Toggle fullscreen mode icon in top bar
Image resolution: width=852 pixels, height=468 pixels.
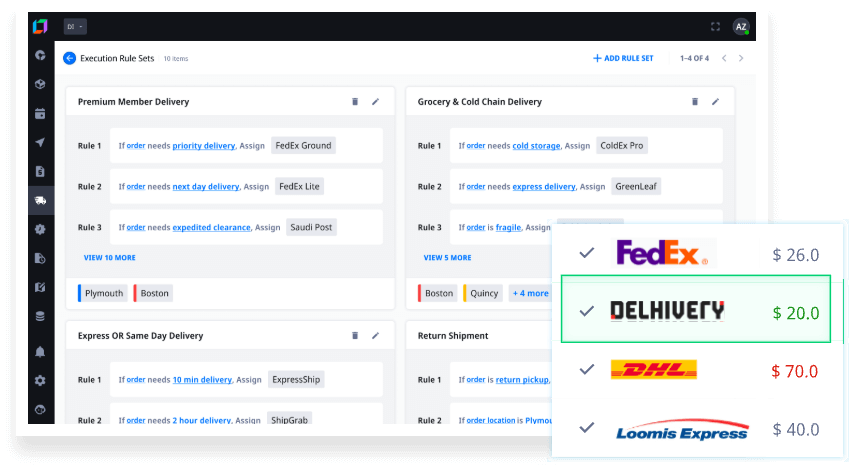coord(715,27)
